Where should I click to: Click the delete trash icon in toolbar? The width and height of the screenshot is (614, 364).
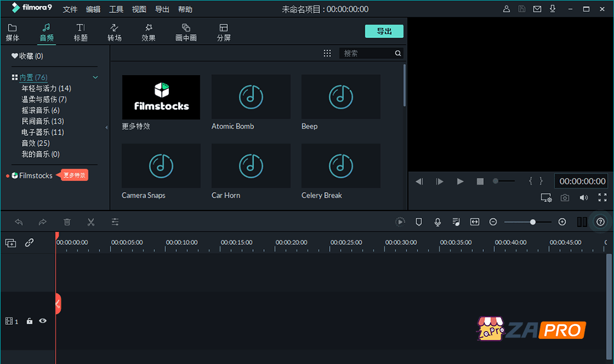point(67,222)
